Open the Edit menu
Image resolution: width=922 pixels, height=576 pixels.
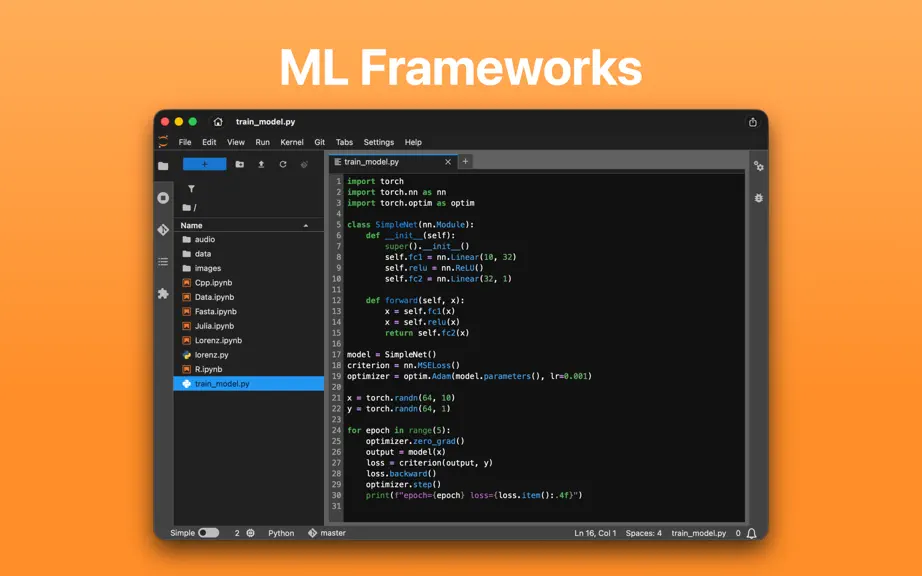(x=209, y=142)
